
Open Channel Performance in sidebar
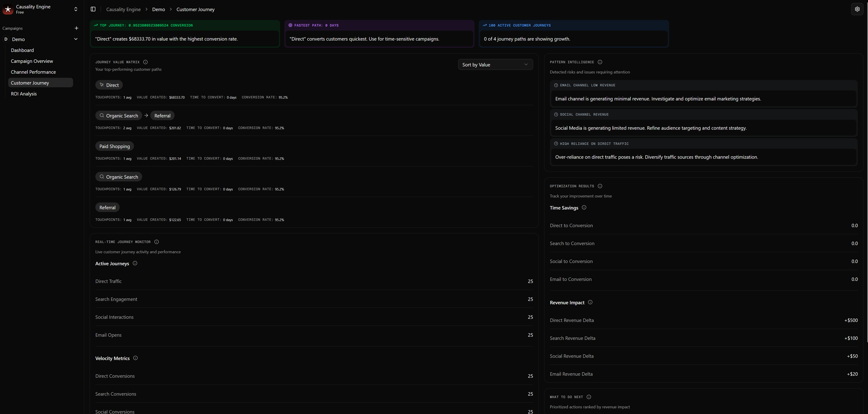(33, 72)
